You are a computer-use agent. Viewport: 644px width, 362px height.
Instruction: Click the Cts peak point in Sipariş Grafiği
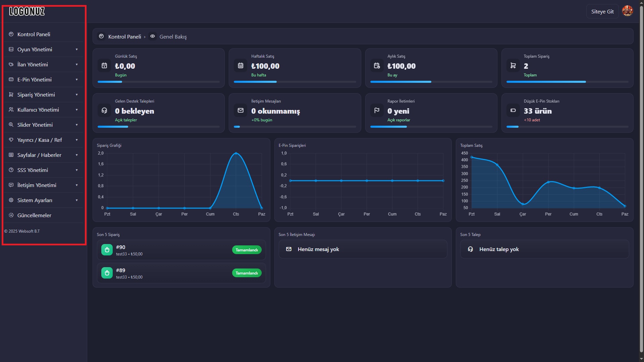(236, 153)
